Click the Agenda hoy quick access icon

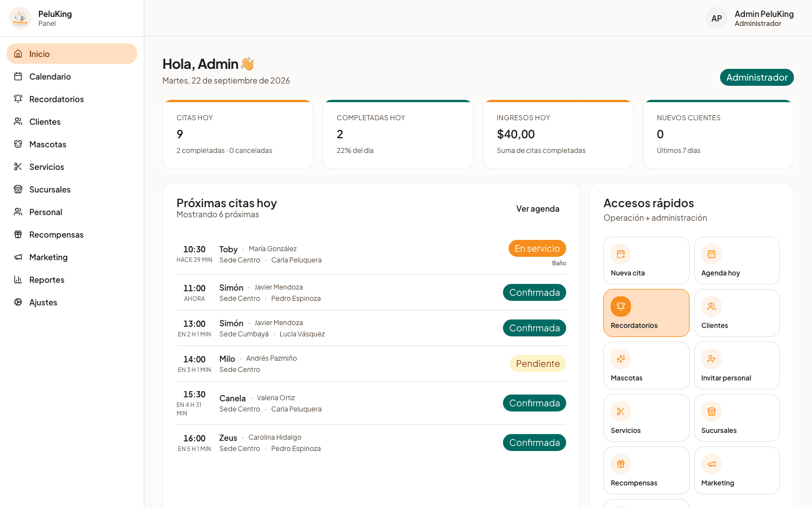712,254
